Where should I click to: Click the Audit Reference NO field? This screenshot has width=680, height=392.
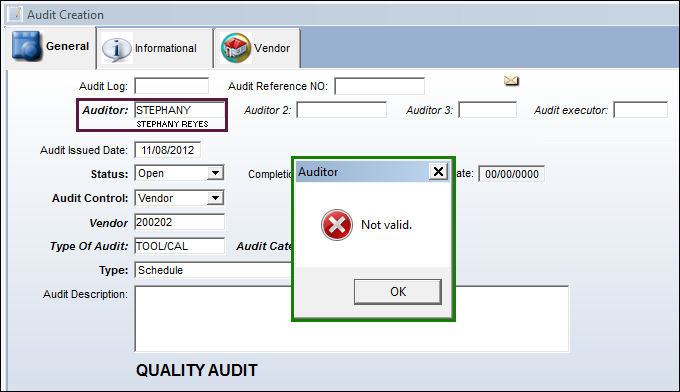click(x=379, y=86)
